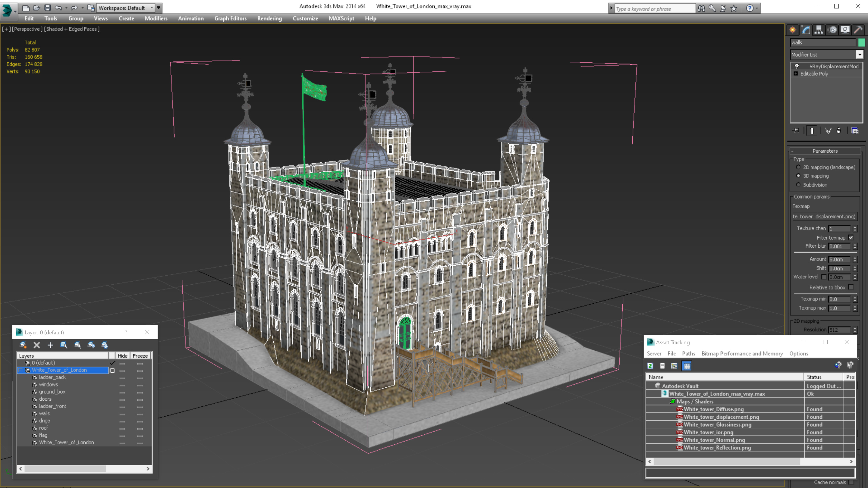Screen dimensions: 868x488
Task: Open the Hierarchy command panel tab
Action: (819, 30)
